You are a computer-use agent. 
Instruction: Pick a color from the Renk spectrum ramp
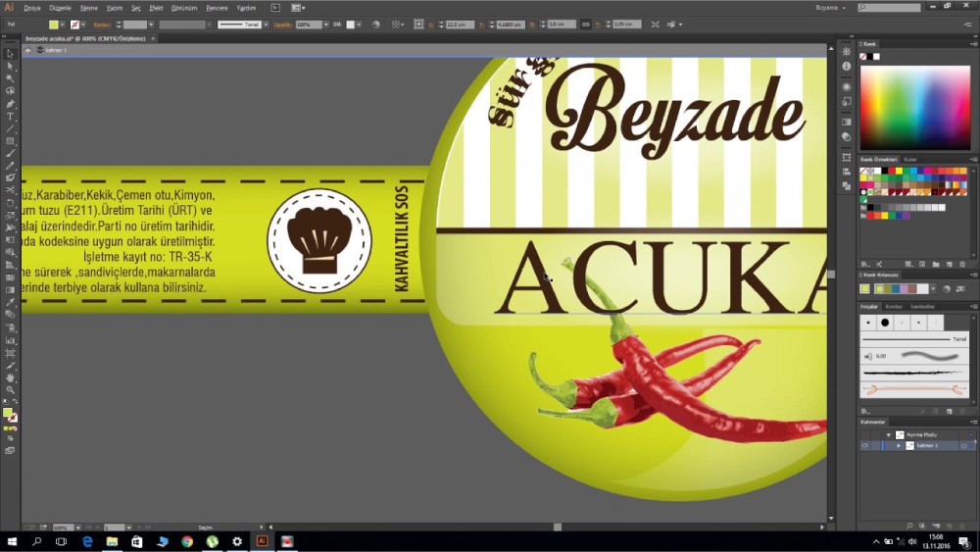[915, 108]
